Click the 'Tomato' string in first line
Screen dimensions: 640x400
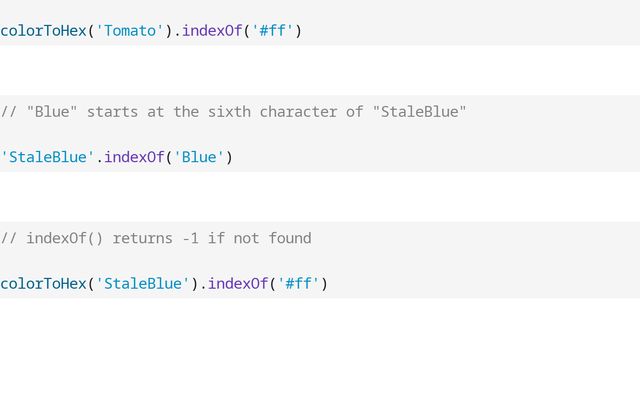130,30
